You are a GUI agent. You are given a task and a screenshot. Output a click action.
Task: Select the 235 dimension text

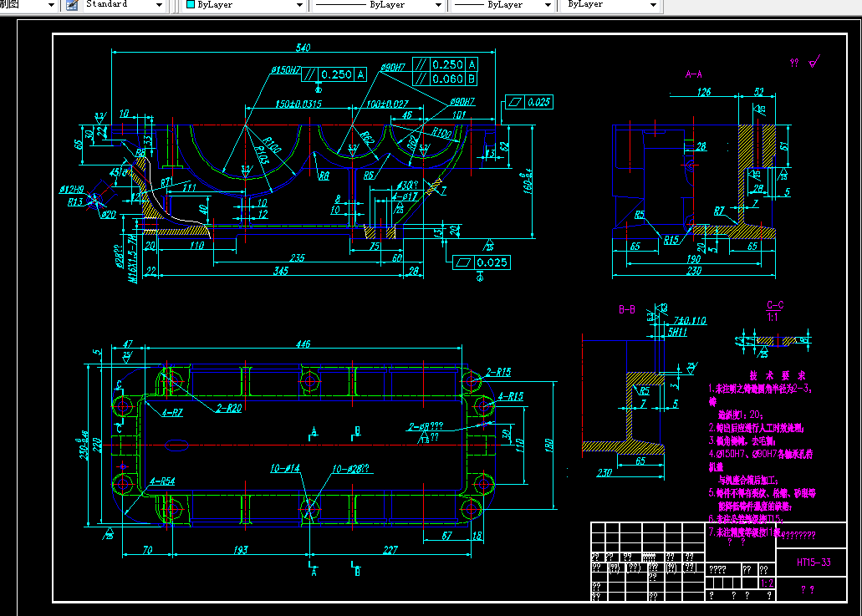pyautogui.click(x=297, y=257)
